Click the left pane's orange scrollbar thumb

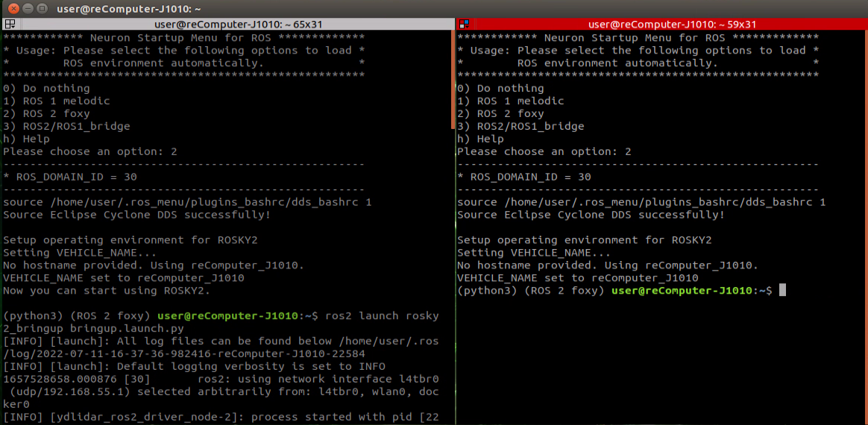[453, 80]
